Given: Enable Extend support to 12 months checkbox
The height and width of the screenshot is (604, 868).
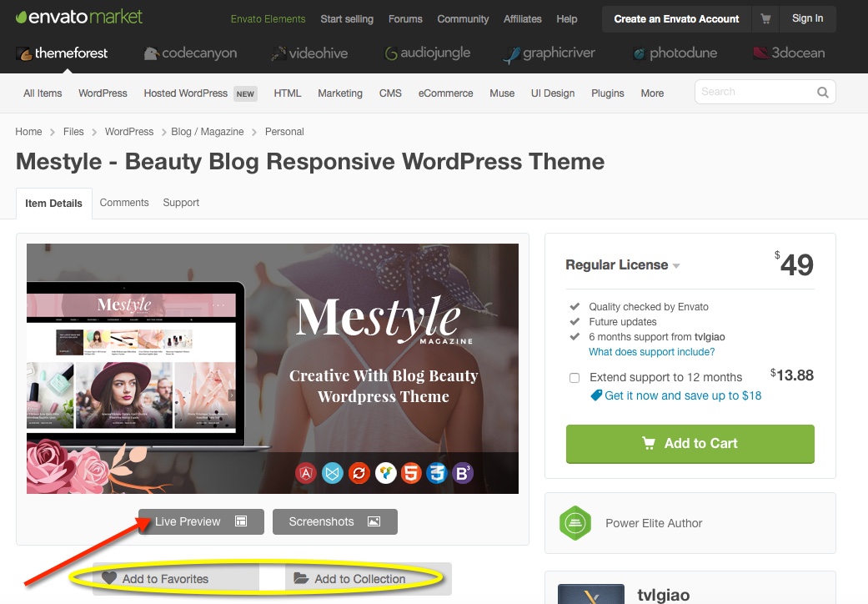Looking at the screenshot, I should (574, 378).
